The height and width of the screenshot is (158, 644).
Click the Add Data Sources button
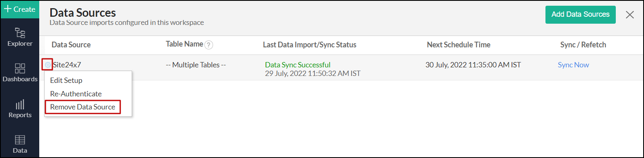(x=580, y=14)
